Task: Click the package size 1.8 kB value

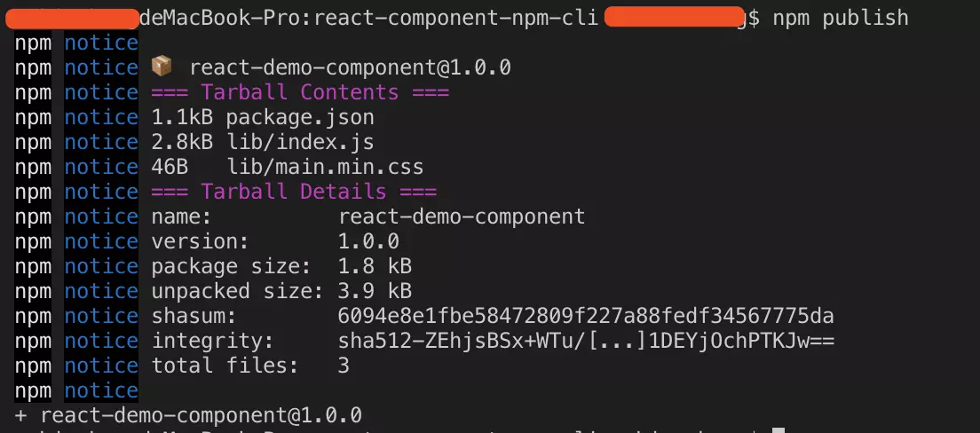Action: [x=375, y=266]
